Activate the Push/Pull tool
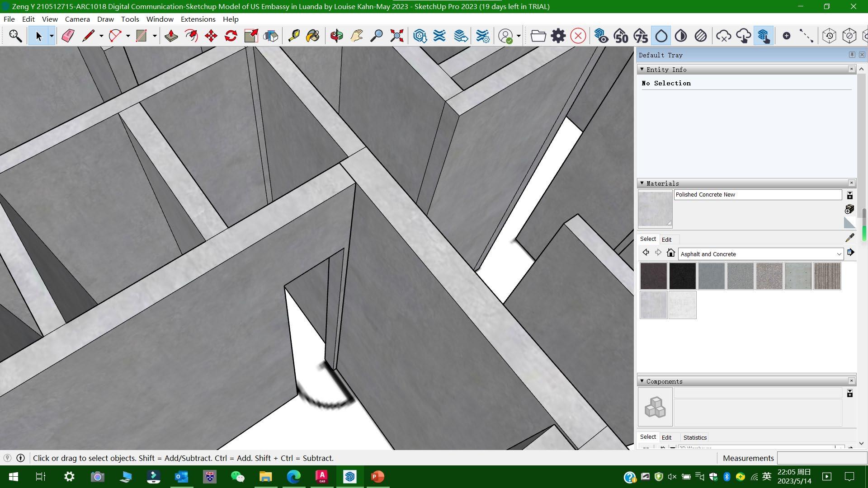This screenshot has width=868, height=488. pyautogui.click(x=171, y=36)
